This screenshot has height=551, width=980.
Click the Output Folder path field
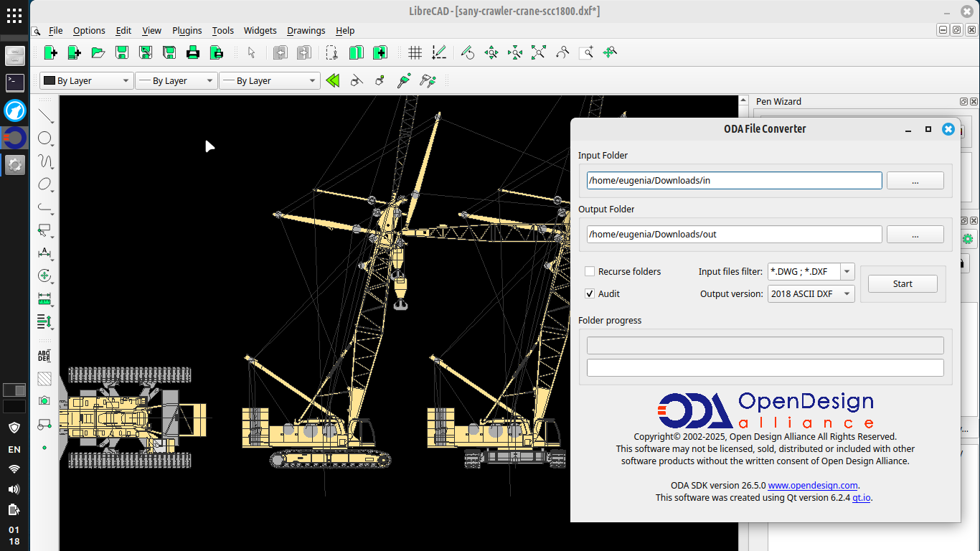pyautogui.click(x=734, y=235)
